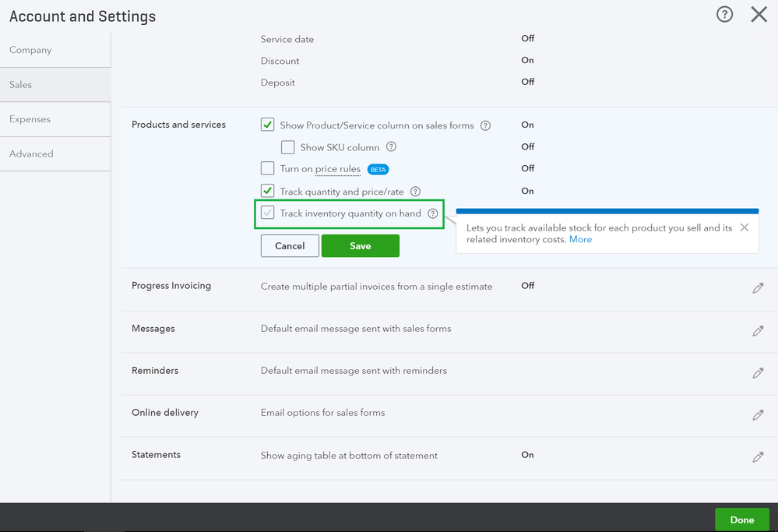This screenshot has width=778, height=532.
Task: Edit Progress Invoicing with pencil icon
Action: pos(758,288)
